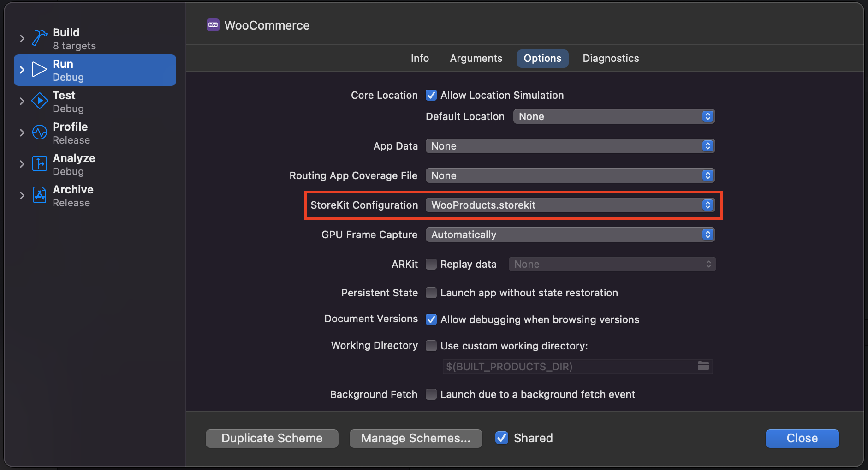This screenshot has width=868, height=470.
Task: Click the Duplicate Scheme button
Action: [272, 438]
